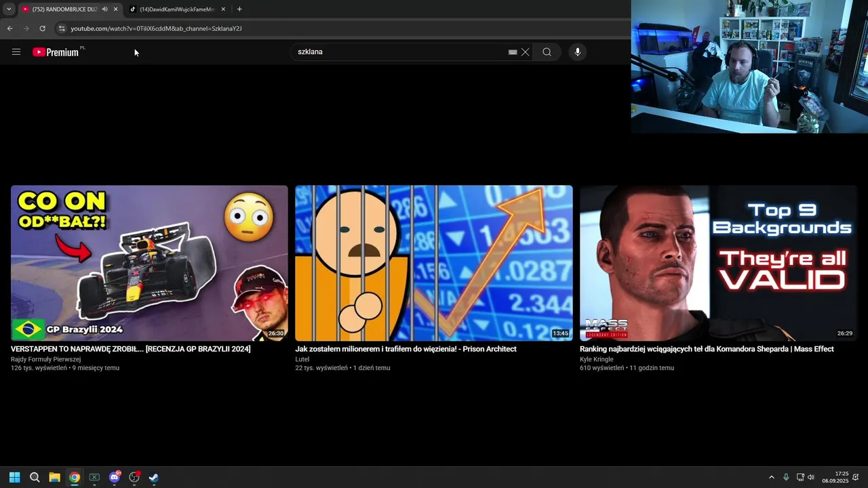This screenshot has width=868, height=488.
Task: Open Windows taskbar search
Action: (35, 477)
